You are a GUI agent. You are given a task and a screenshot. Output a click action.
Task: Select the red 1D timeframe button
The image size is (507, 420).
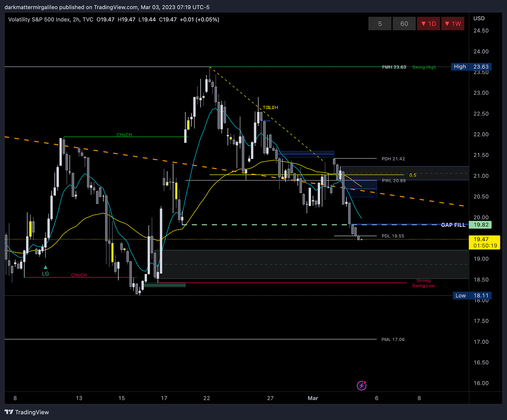coord(429,24)
